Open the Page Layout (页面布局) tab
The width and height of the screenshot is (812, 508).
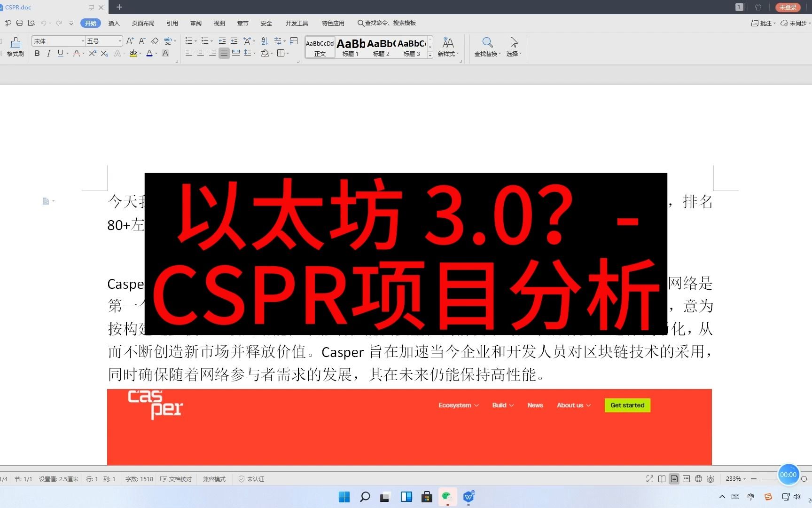143,23
